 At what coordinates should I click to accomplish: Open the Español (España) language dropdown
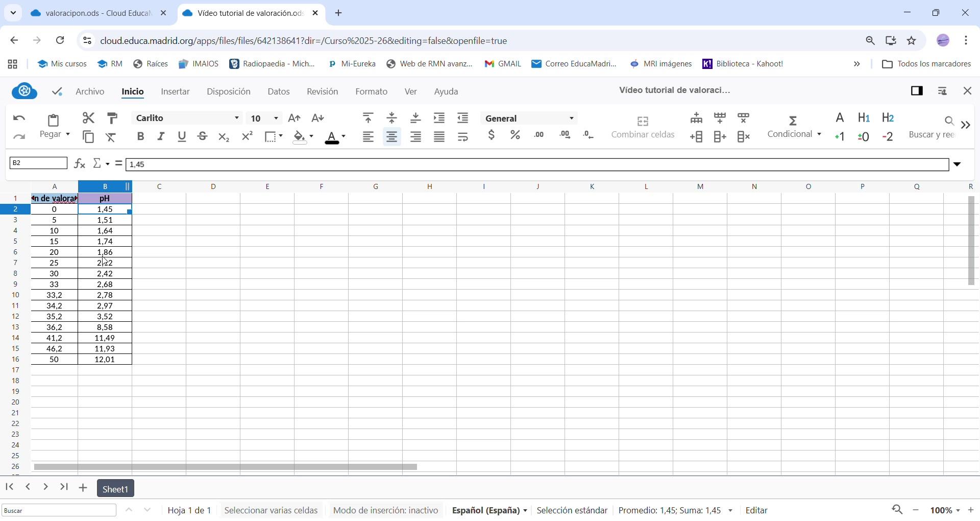(x=489, y=511)
